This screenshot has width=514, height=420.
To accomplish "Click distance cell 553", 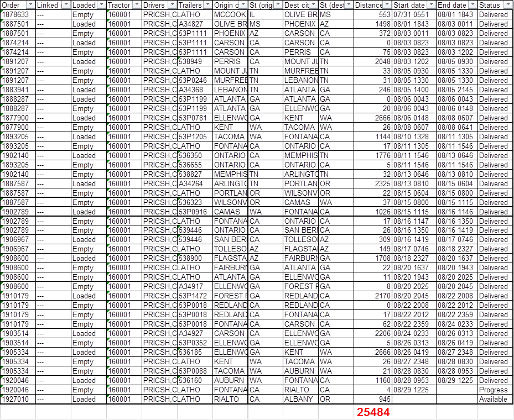I will pyautogui.click(x=373, y=15).
